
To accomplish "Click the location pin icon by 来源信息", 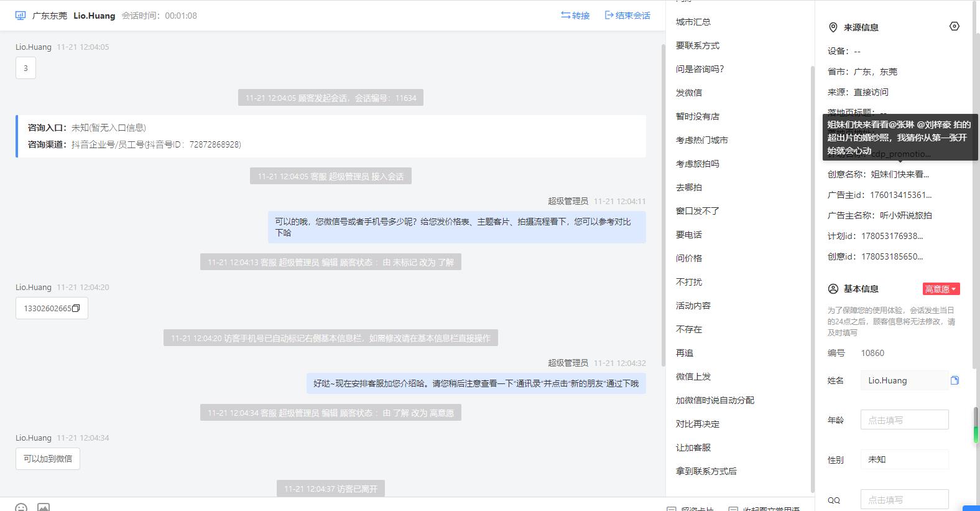I will coord(833,27).
